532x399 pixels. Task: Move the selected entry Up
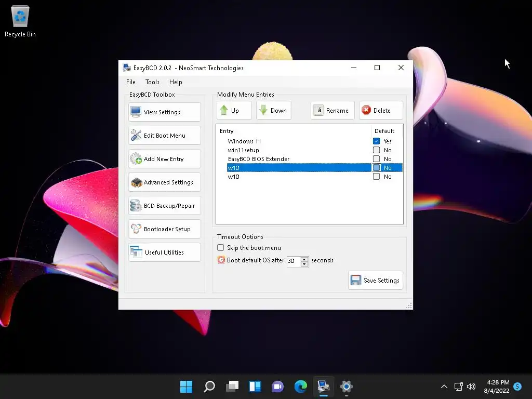pyautogui.click(x=234, y=110)
